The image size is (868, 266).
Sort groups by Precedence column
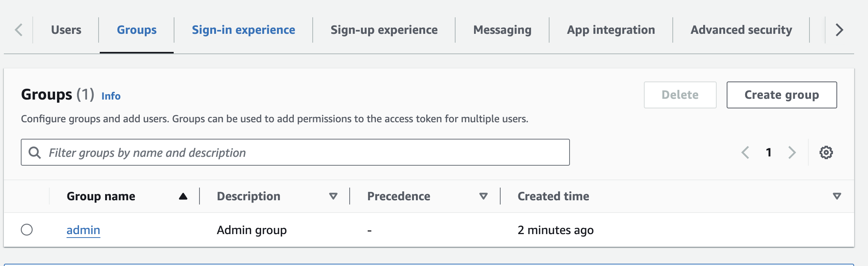(x=483, y=196)
